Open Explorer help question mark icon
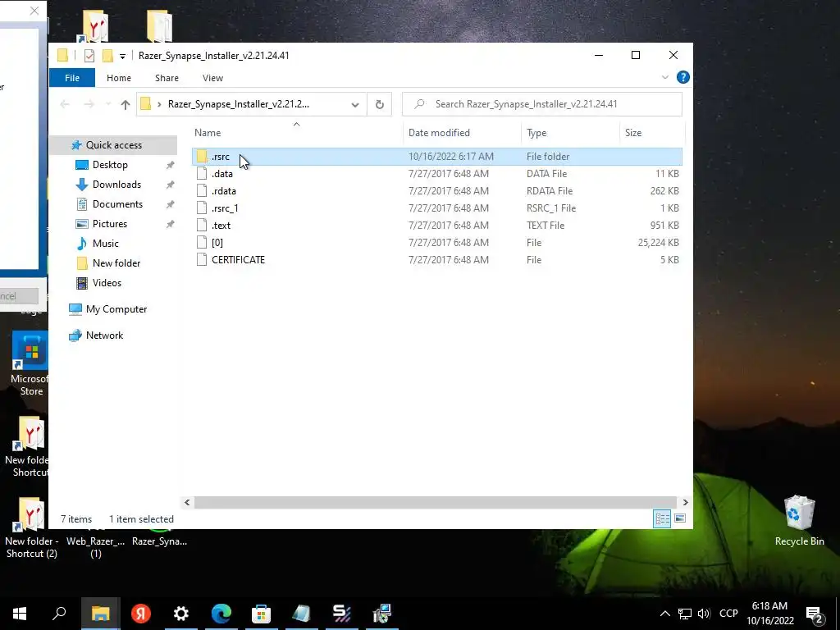Screen dimensions: 840x630 (683, 77)
